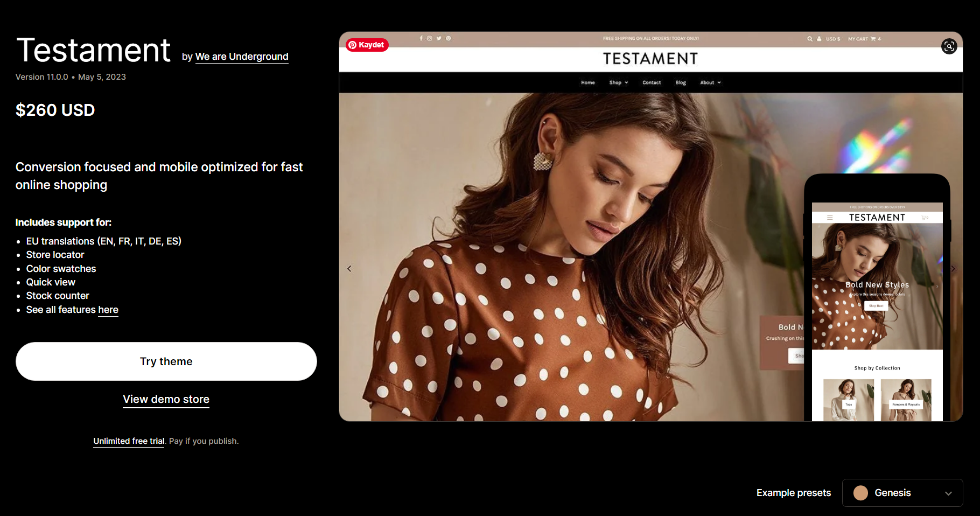Image resolution: width=980 pixels, height=516 pixels.
Task: Click the Facebook icon in the header
Action: [x=421, y=38]
